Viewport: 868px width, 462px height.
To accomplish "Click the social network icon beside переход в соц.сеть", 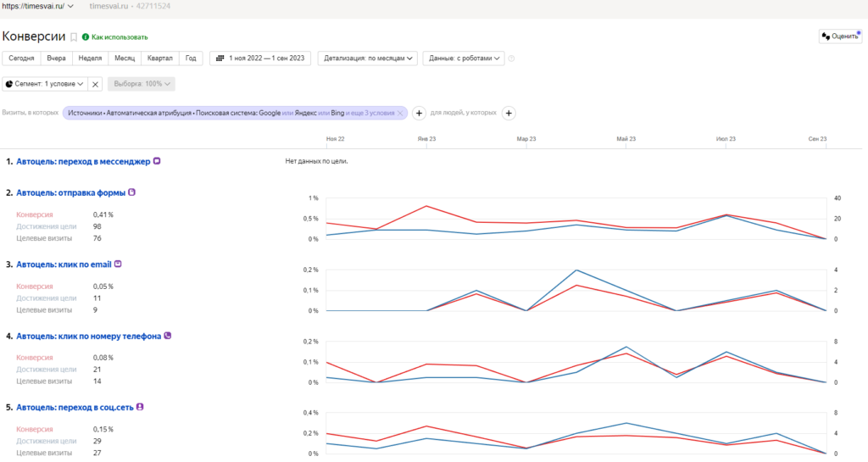I will click(x=140, y=407).
